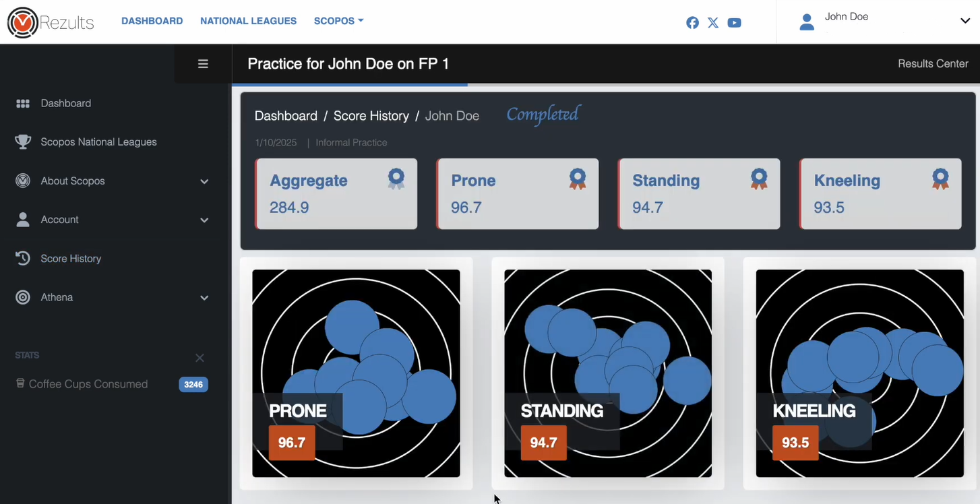980x504 pixels.
Task: Open the X (Twitter) social link
Action: click(713, 23)
